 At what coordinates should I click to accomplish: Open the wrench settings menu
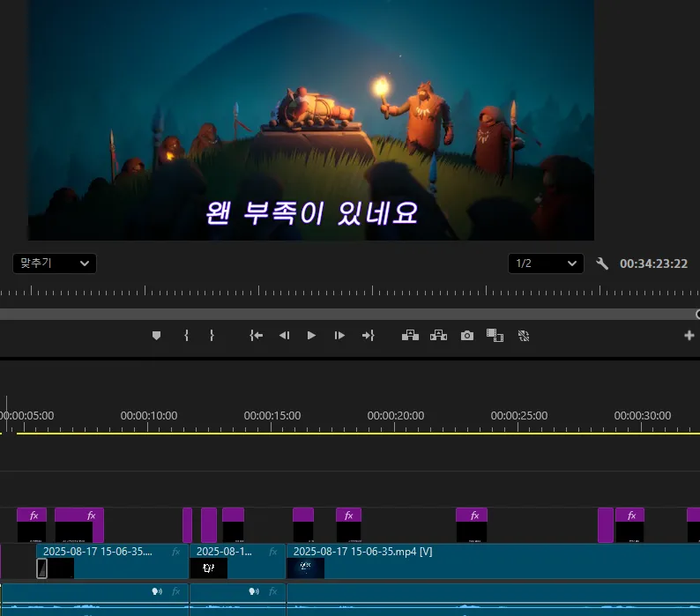tap(602, 263)
